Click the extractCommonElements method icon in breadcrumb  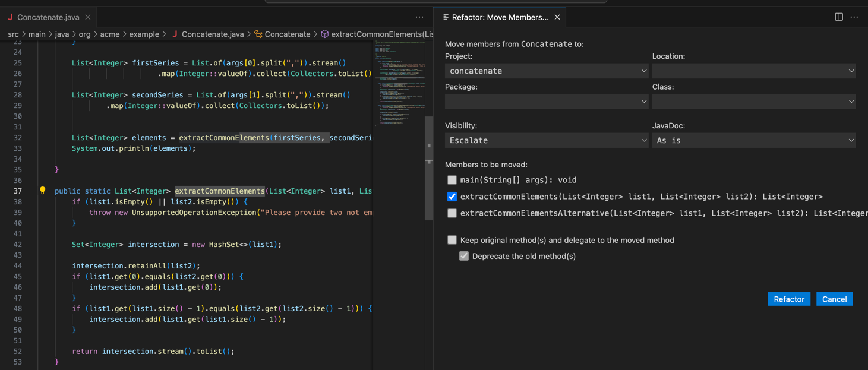pos(325,34)
